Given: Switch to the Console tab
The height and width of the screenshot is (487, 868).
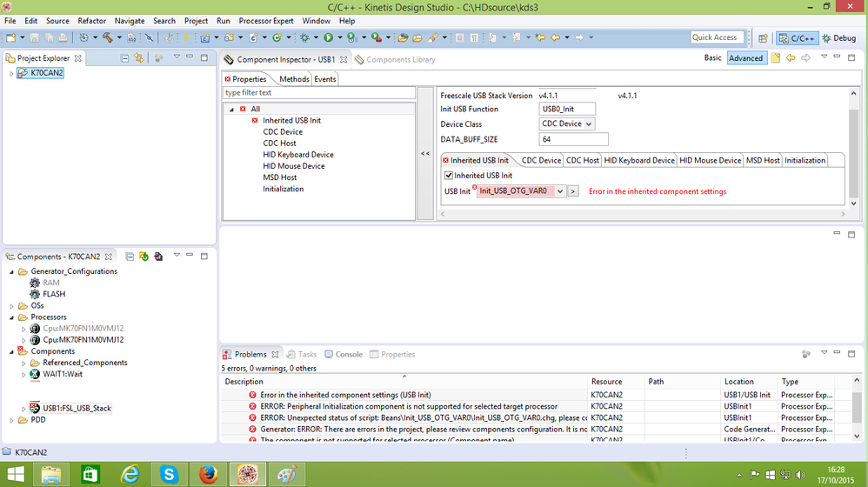Looking at the screenshot, I should (344, 354).
